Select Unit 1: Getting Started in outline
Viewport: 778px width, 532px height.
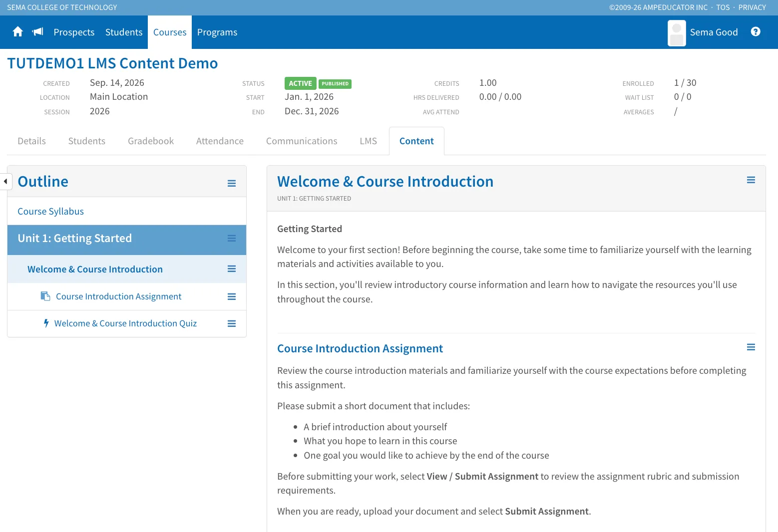75,239
